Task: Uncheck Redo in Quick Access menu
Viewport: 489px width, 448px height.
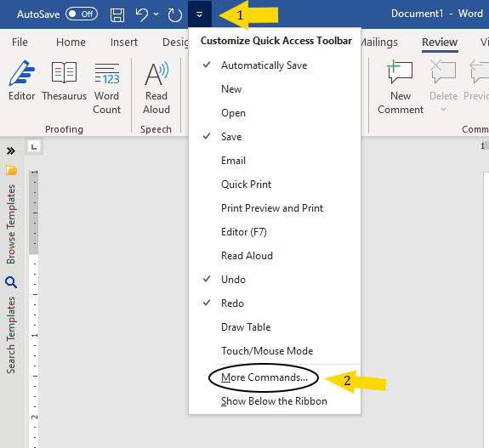Action: point(275,303)
